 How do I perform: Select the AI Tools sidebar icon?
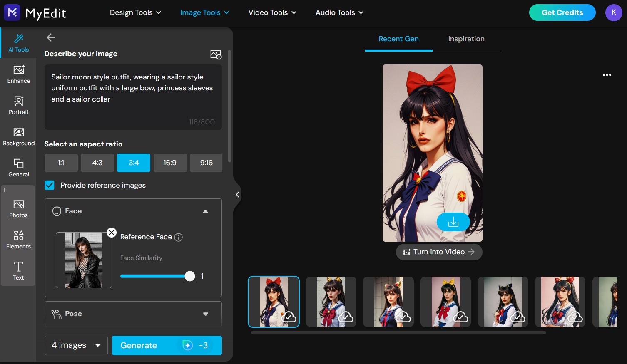coord(18,43)
